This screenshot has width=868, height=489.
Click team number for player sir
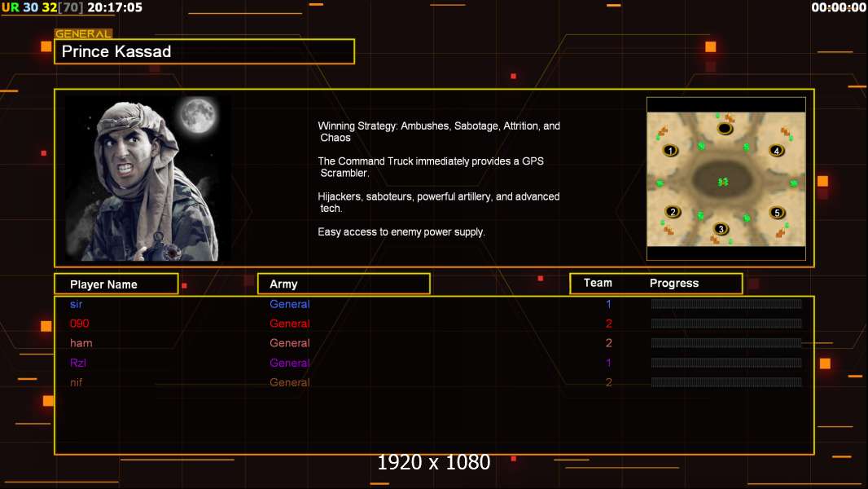608,304
